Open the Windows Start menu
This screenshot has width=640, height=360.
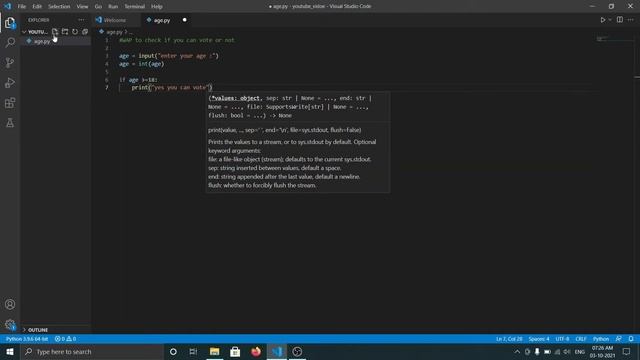coord(10,351)
